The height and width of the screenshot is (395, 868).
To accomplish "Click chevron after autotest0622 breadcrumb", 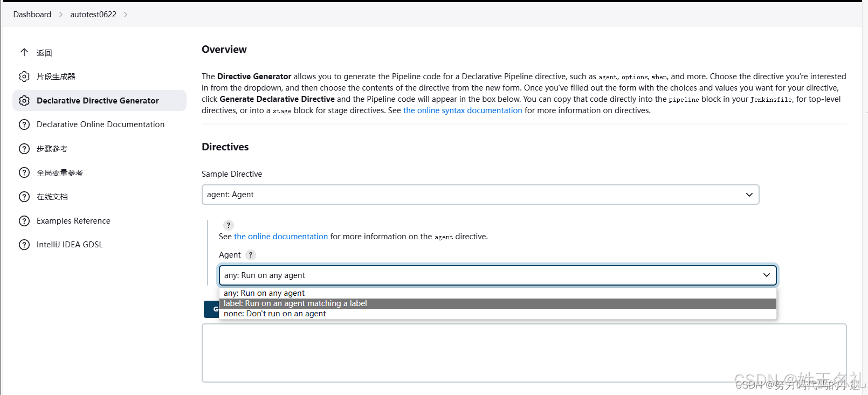I will [126, 15].
